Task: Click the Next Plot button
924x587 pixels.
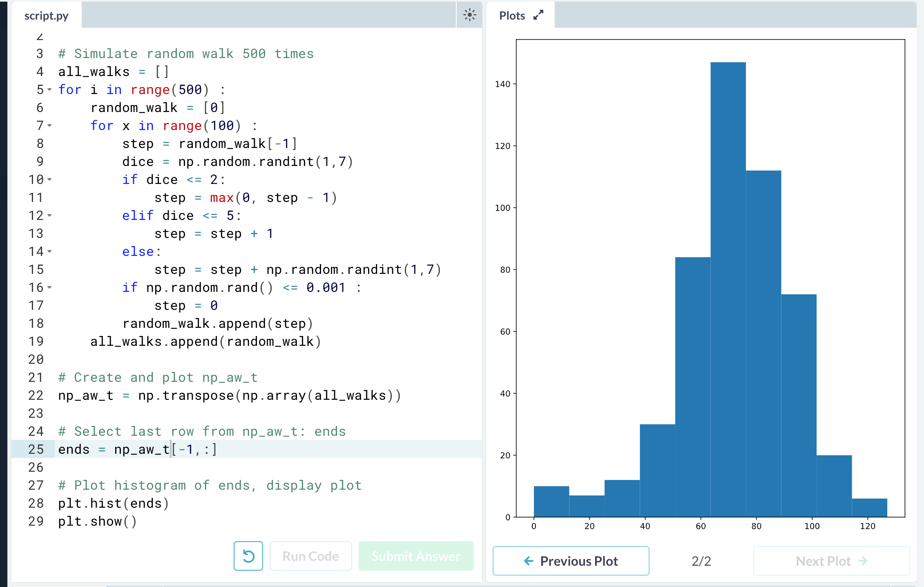Action: 831,561
